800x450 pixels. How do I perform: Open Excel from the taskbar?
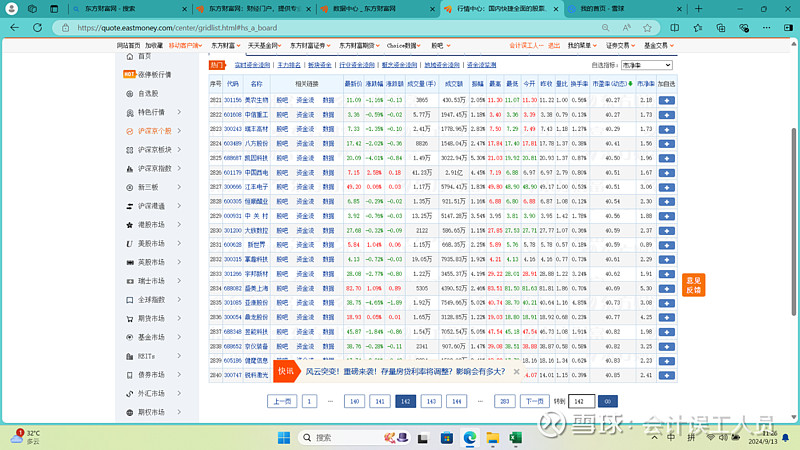click(x=515, y=438)
